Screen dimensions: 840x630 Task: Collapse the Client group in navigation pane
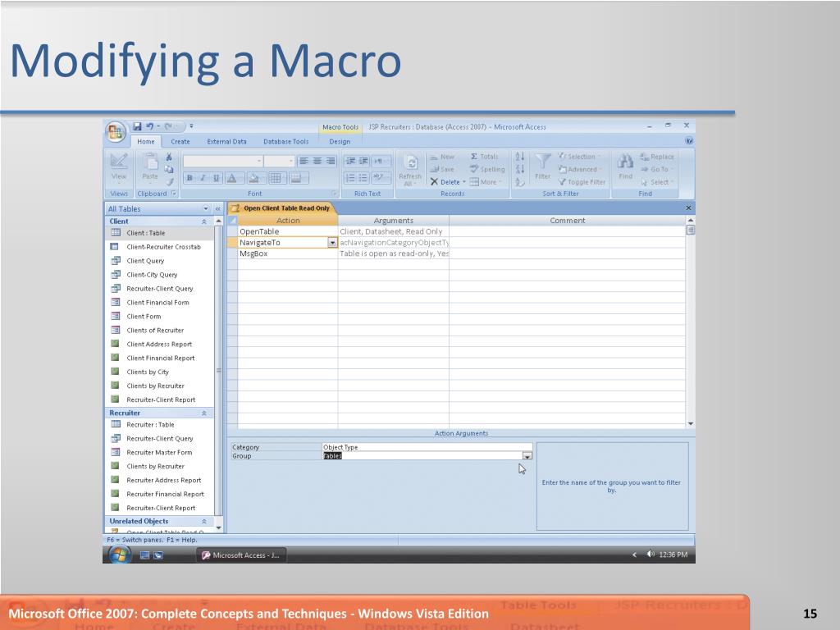204,221
